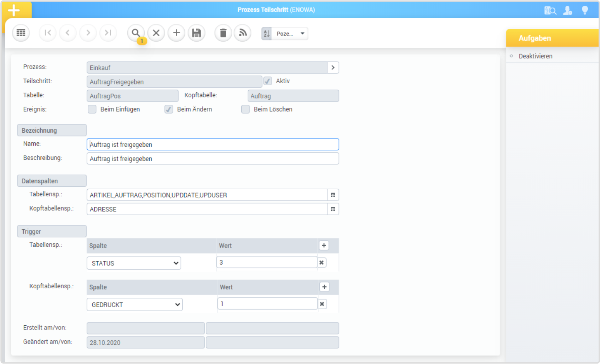Open Einkauf process via arrow button
Viewport: 601px width, 364px height.
(x=333, y=68)
